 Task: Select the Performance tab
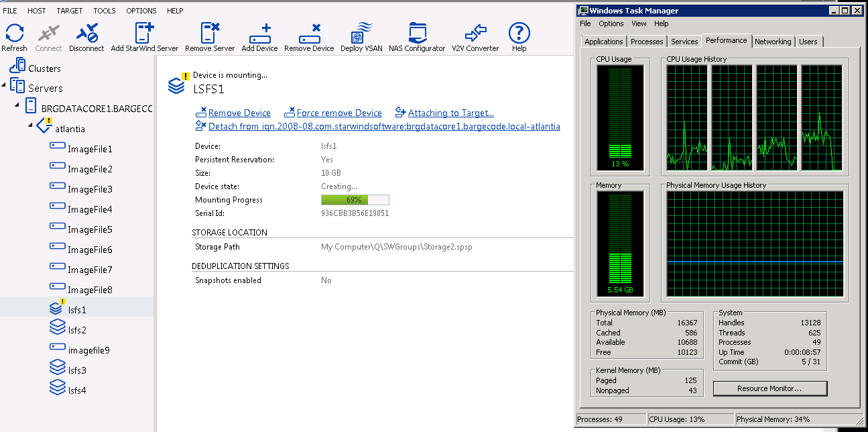[727, 40]
